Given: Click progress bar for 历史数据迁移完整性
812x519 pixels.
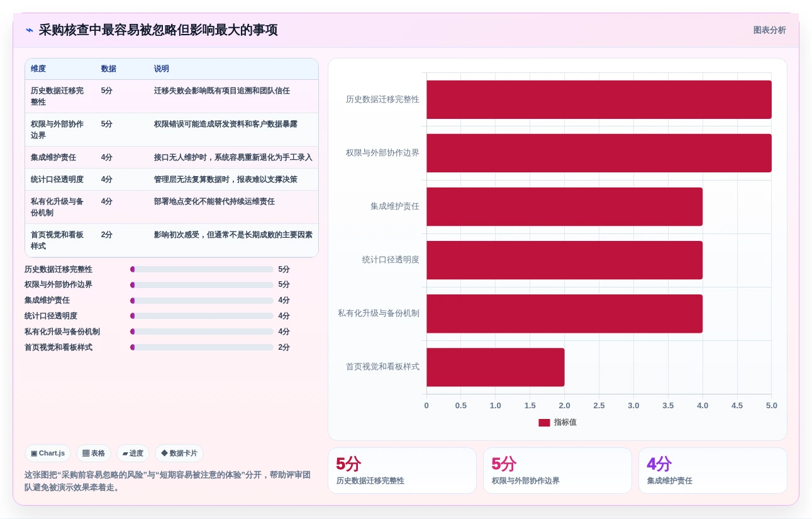Looking at the screenshot, I should 202,269.
